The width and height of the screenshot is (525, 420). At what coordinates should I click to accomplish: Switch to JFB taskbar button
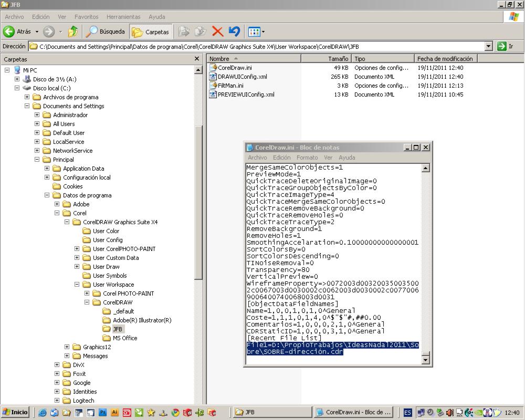point(272,412)
